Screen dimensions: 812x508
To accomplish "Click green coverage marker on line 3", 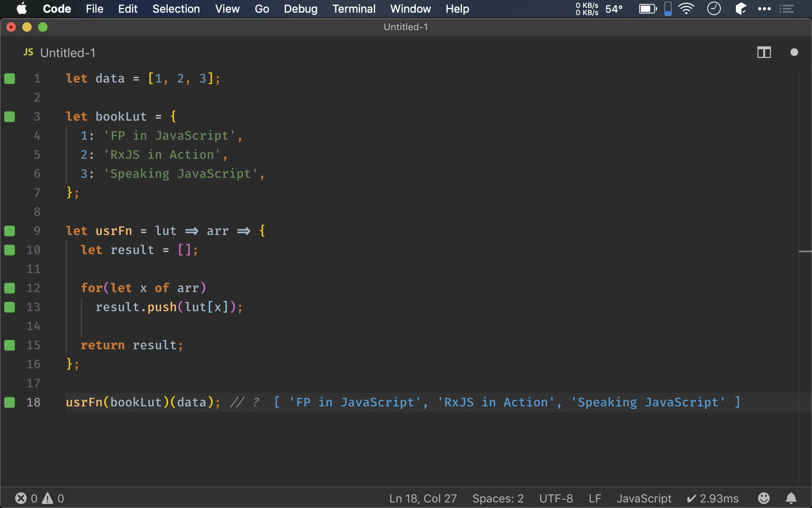I will [10, 117].
